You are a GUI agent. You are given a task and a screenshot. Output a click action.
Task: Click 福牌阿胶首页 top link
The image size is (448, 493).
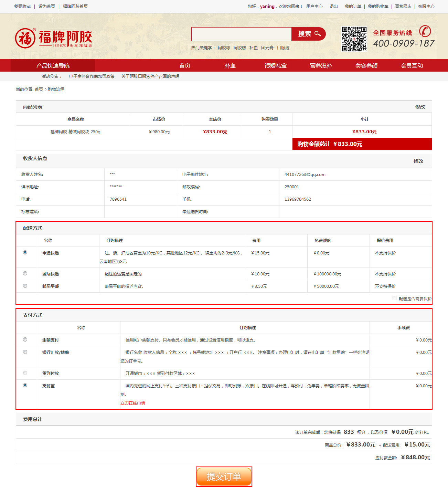coord(75,7)
